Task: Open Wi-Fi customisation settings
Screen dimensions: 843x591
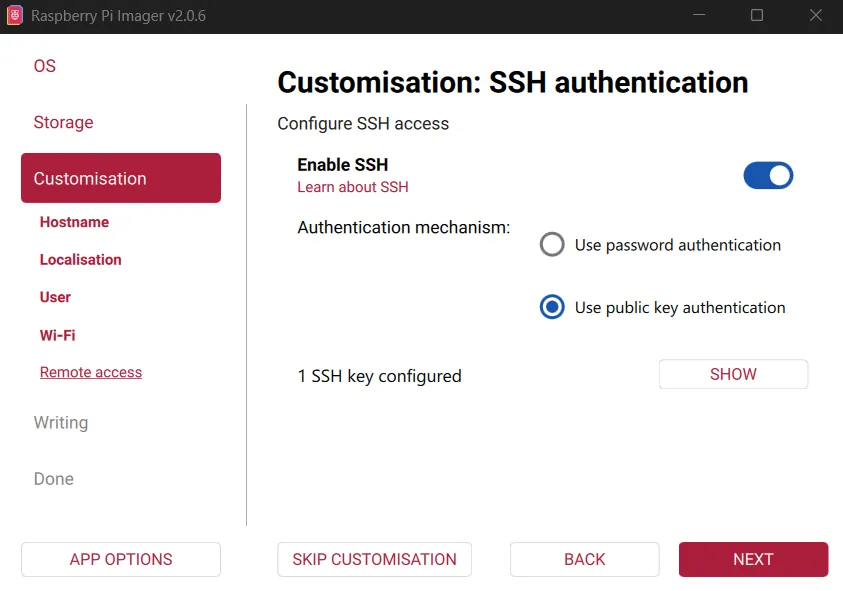Action: click(x=57, y=335)
